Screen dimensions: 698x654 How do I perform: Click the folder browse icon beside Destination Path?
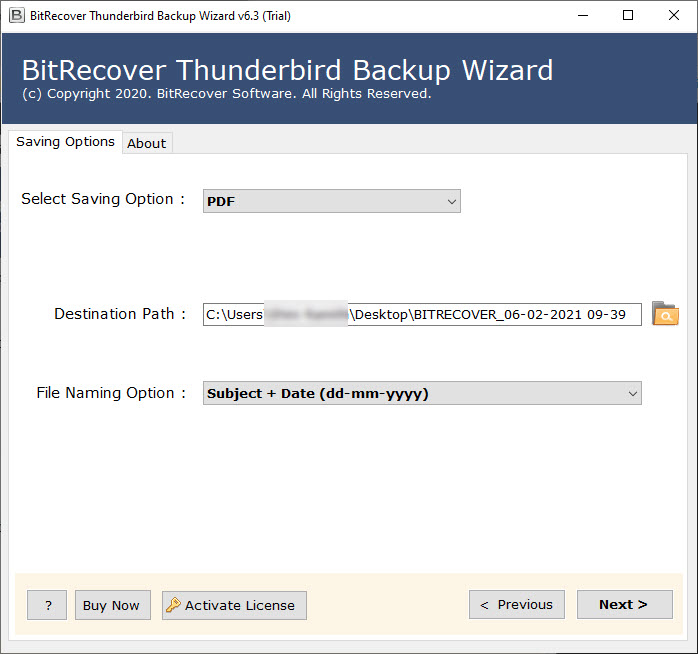[665, 314]
